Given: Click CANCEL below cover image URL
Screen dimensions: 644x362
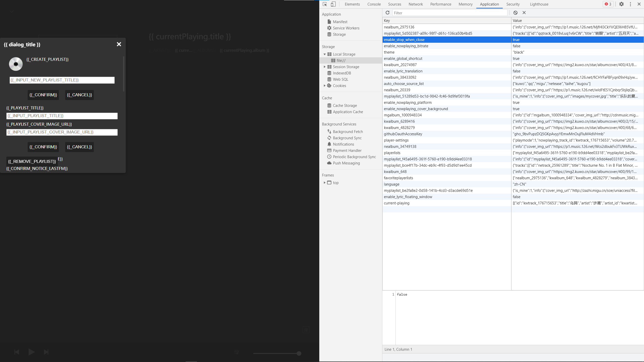Looking at the screenshot, I should [x=79, y=147].
